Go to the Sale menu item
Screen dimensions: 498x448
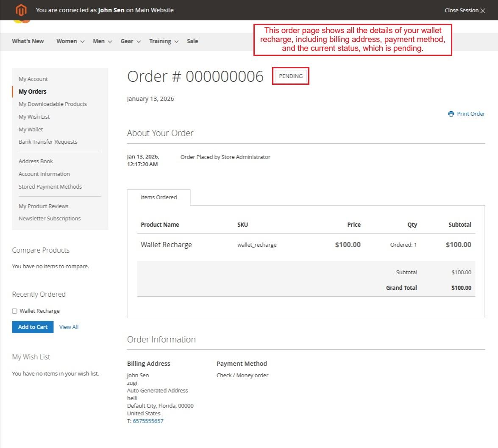coord(192,41)
